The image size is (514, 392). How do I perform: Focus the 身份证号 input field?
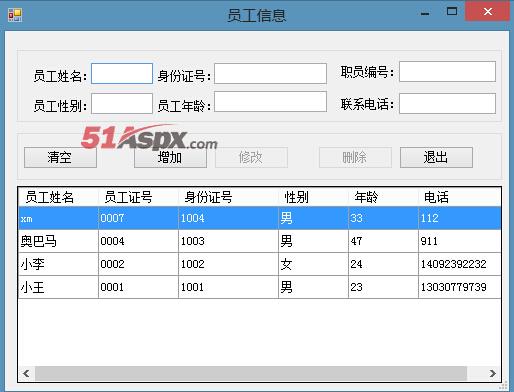pos(270,73)
